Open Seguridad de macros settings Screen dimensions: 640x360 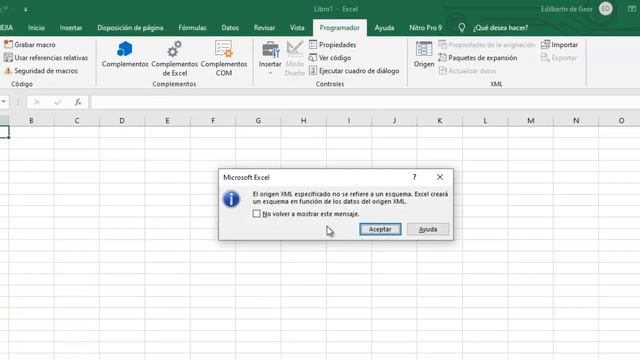(41, 71)
